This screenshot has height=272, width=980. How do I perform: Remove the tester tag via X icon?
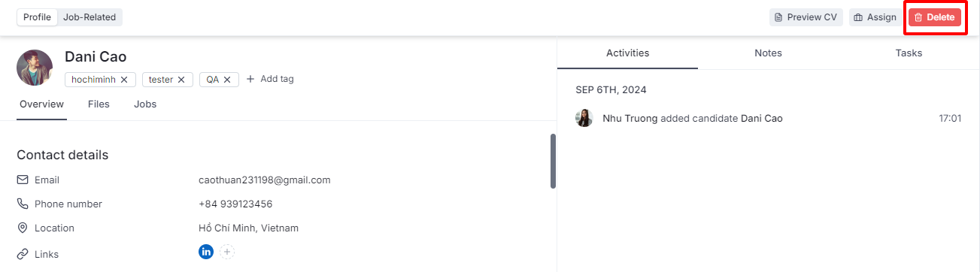(181, 80)
